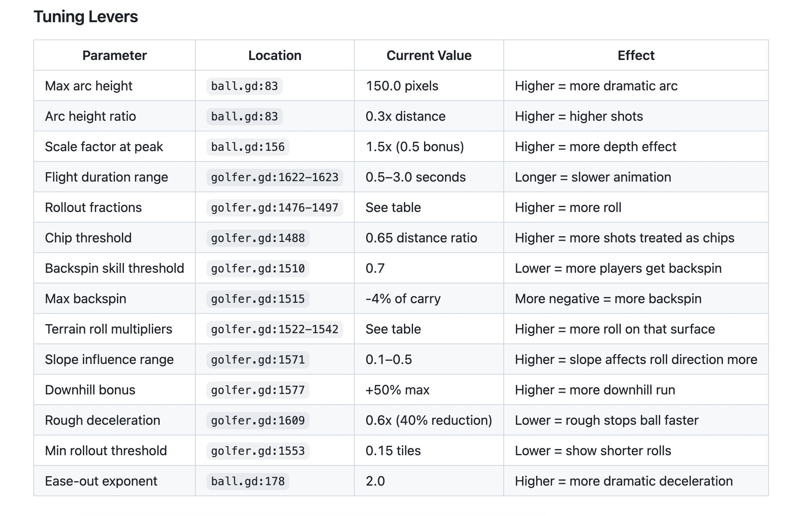Click the golfer.gd:1553 code reference
Image resolution: width=812 pixels, height=516 pixels.
point(258,451)
